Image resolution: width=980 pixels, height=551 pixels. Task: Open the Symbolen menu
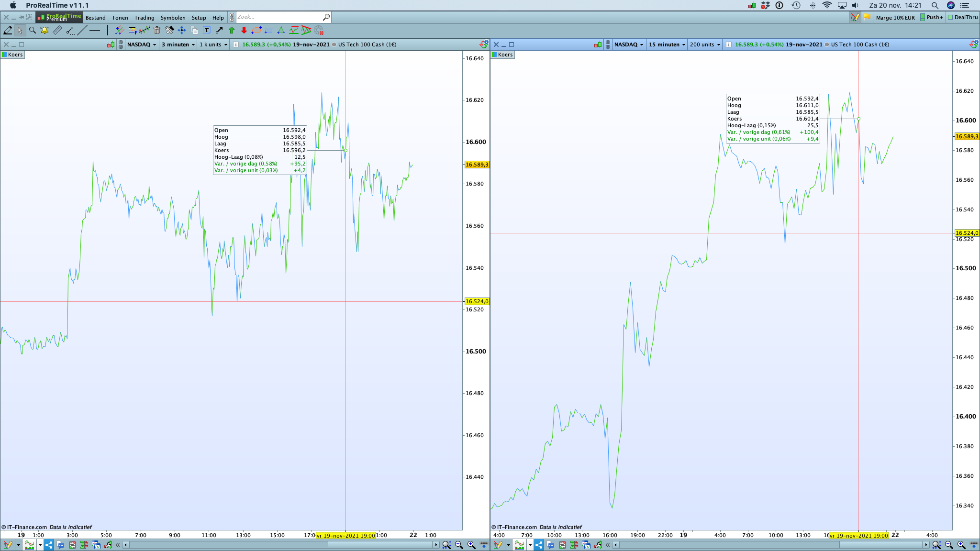coord(173,18)
